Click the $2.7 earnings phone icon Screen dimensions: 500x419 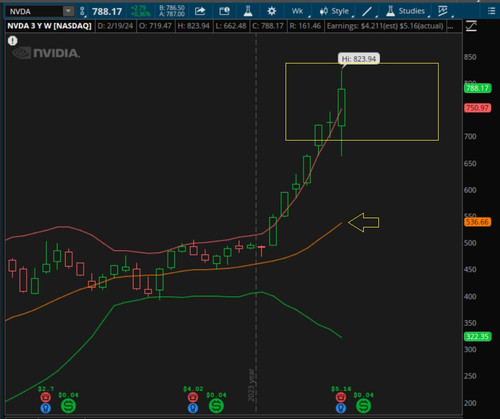[46, 397]
